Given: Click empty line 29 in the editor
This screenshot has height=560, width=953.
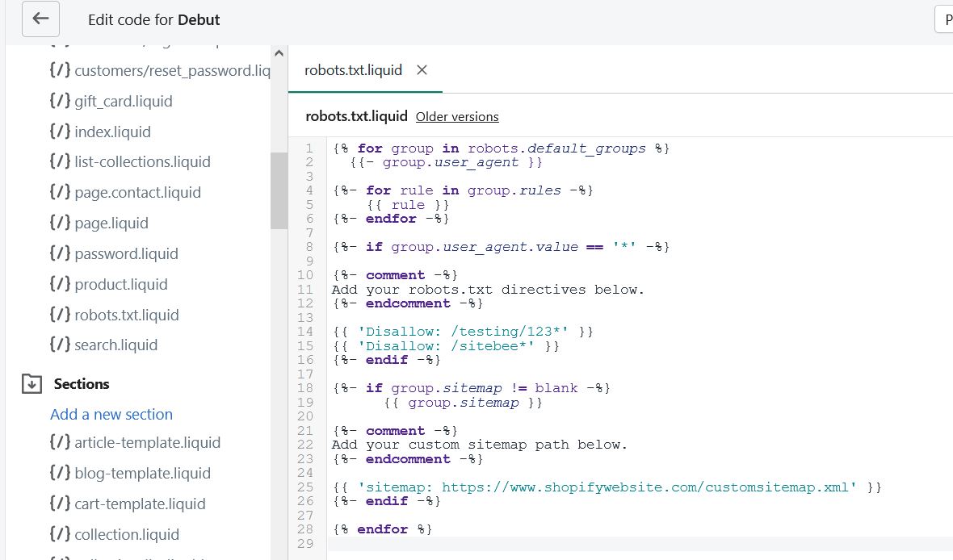Looking at the screenshot, I should click(x=640, y=544).
